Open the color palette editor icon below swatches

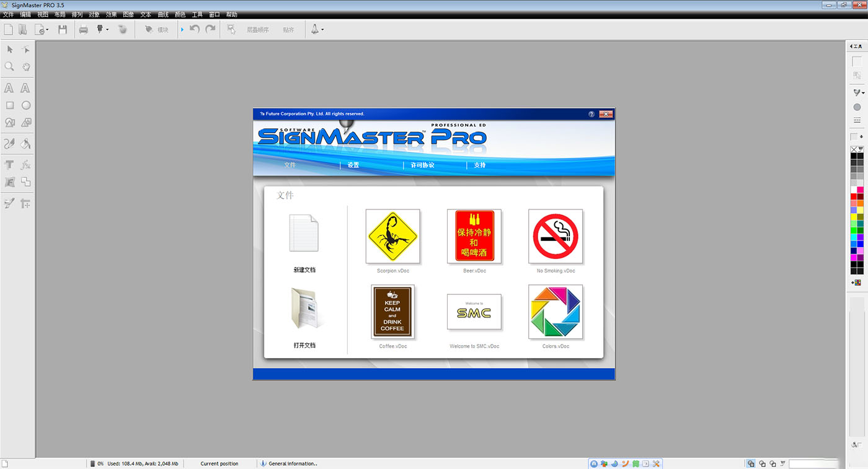coord(857,283)
